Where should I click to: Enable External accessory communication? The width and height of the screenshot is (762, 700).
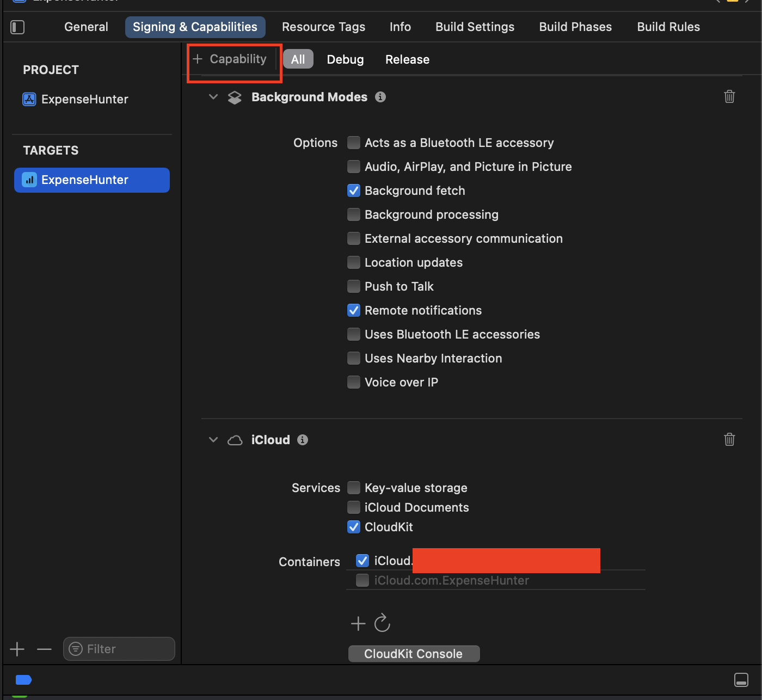[x=354, y=238]
